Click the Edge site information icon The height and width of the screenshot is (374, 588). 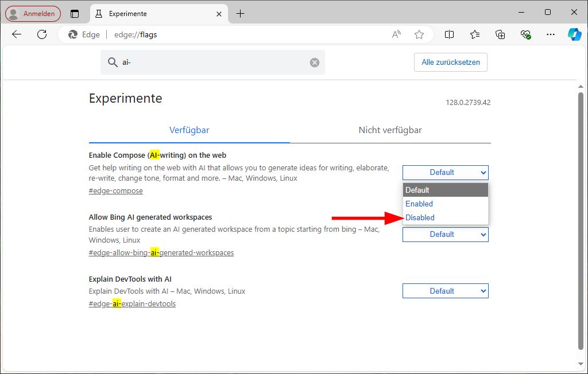(x=74, y=34)
